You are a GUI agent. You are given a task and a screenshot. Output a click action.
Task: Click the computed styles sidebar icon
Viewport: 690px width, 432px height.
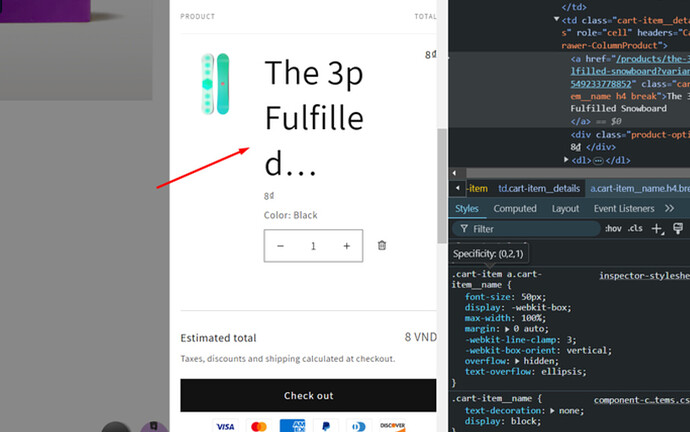pyautogui.click(x=678, y=228)
